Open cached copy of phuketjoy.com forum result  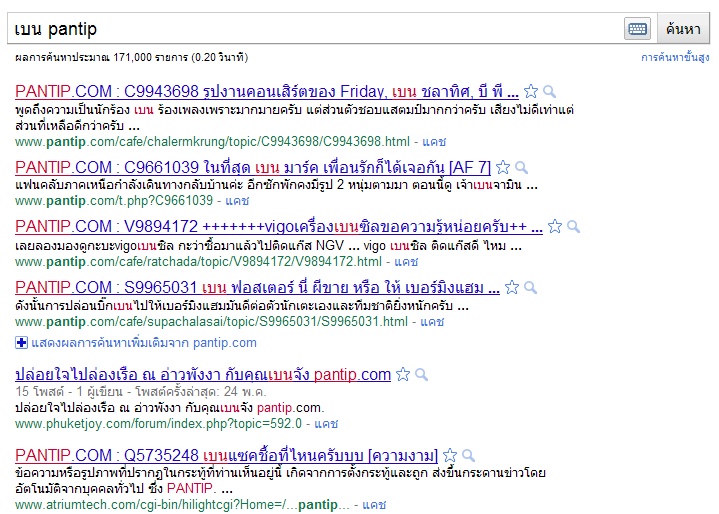(x=326, y=423)
